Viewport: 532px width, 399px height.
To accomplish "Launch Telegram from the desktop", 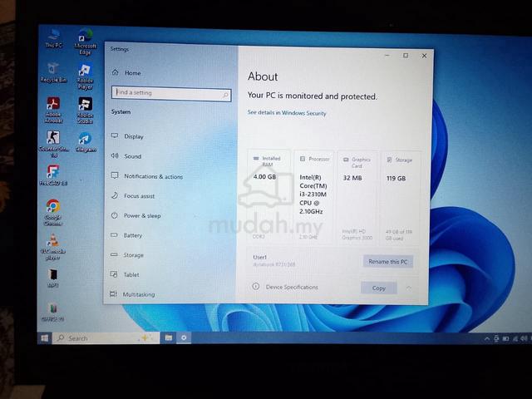I will (x=85, y=142).
